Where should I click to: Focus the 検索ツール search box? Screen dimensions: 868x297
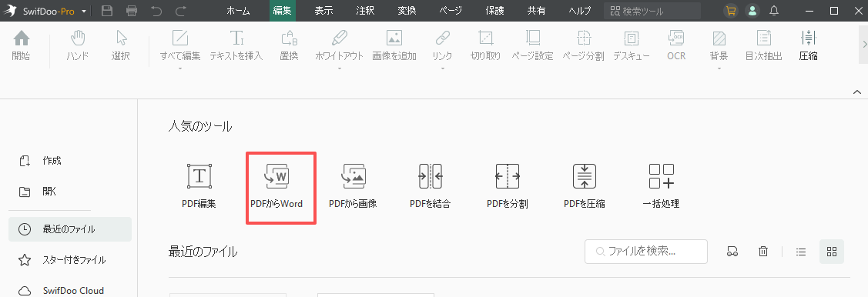[652, 11]
